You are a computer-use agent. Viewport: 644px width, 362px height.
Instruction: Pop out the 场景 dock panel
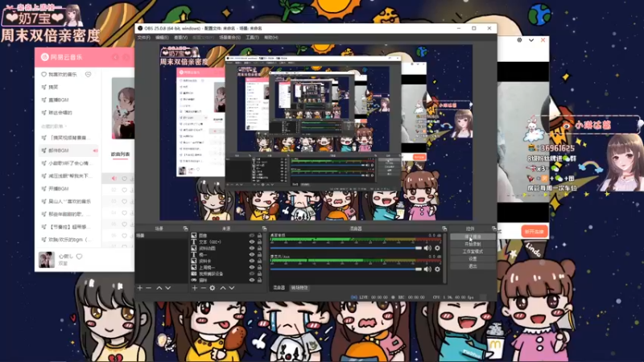pos(185,228)
